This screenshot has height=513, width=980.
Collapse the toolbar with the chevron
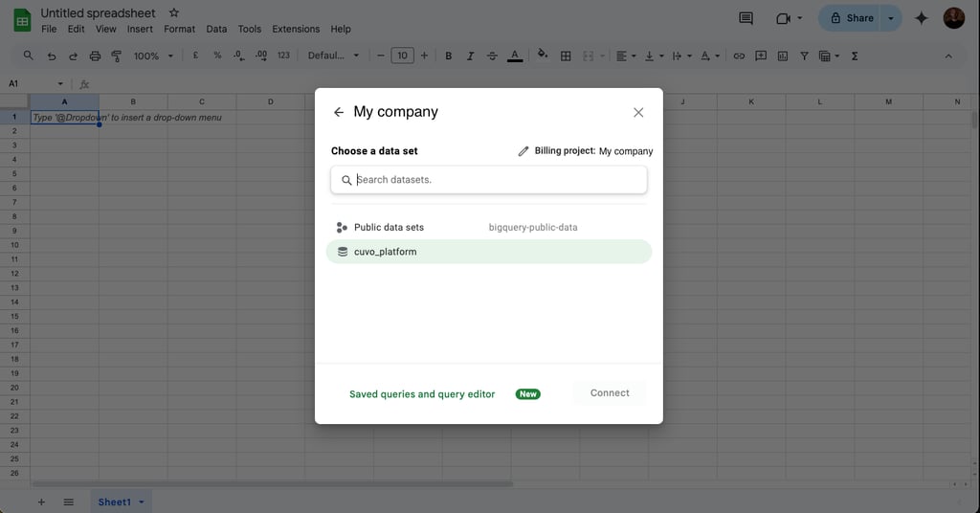[948, 56]
